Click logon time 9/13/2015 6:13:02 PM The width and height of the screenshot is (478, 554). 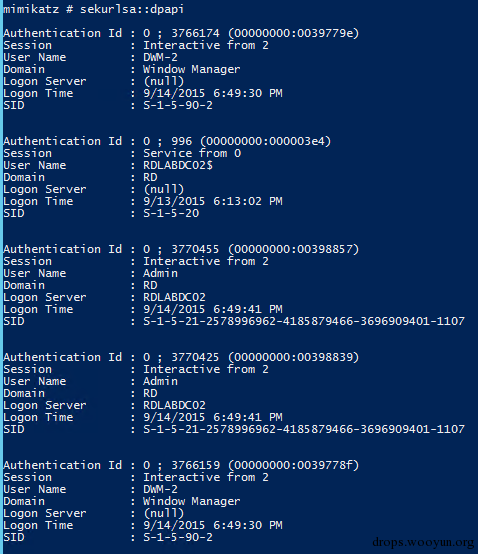pos(213,201)
